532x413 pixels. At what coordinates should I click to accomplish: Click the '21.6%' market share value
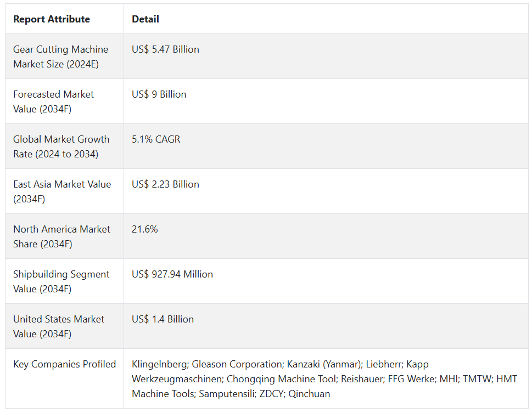click(x=144, y=229)
